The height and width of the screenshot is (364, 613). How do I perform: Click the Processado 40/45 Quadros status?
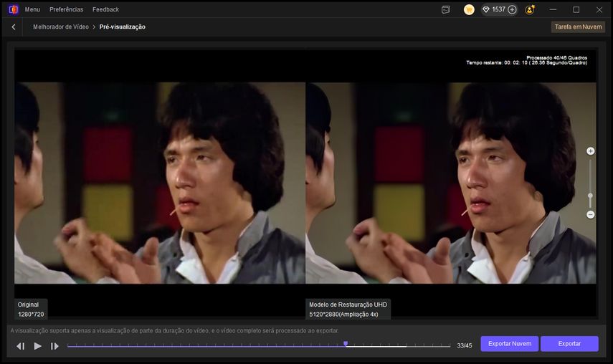[x=556, y=58]
